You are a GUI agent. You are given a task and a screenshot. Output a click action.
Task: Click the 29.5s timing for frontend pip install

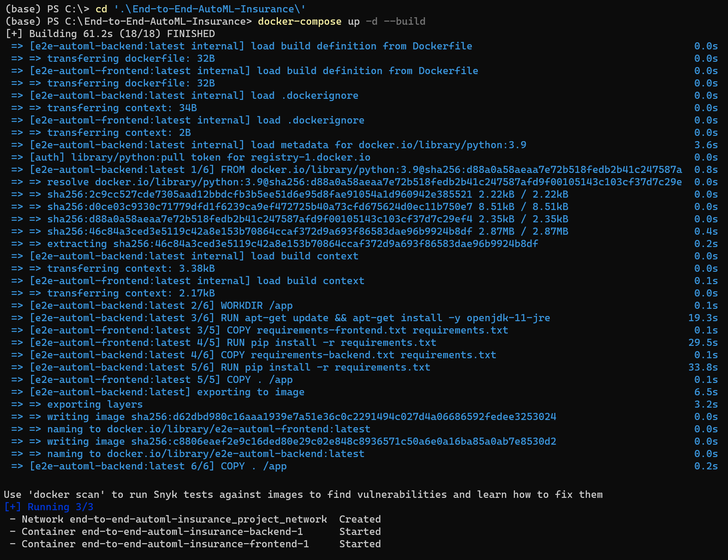pos(703,343)
